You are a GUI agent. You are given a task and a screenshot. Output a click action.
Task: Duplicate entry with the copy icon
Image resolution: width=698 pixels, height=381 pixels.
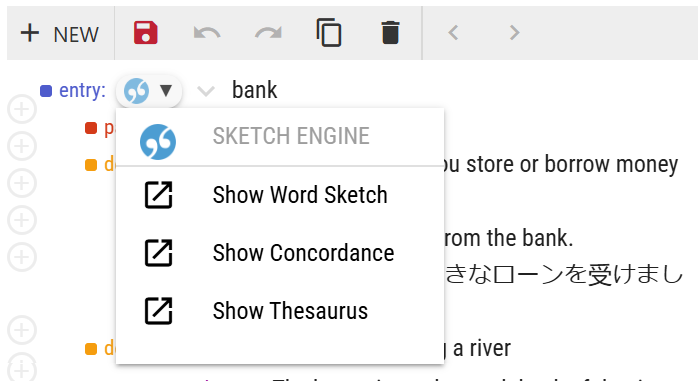pos(329,32)
